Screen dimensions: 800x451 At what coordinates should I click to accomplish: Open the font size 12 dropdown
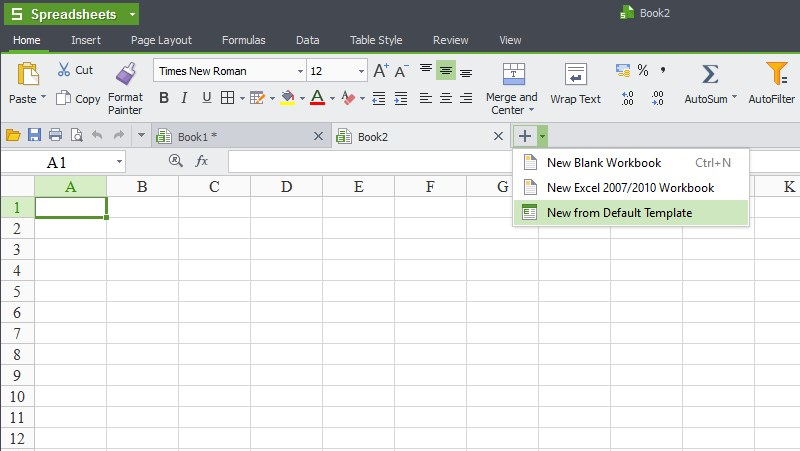pyautogui.click(x=361, y=71)
